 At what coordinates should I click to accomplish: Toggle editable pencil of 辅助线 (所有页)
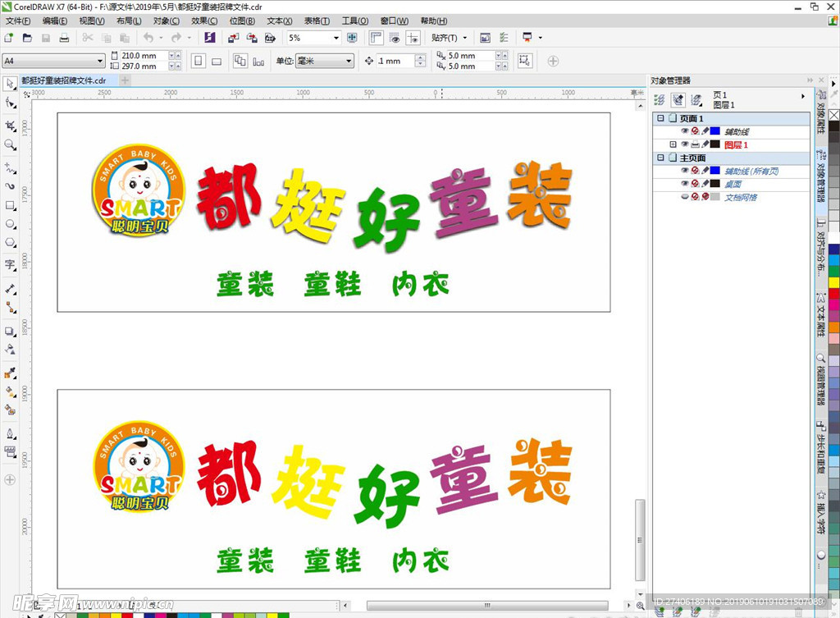[x=705, y=171]
